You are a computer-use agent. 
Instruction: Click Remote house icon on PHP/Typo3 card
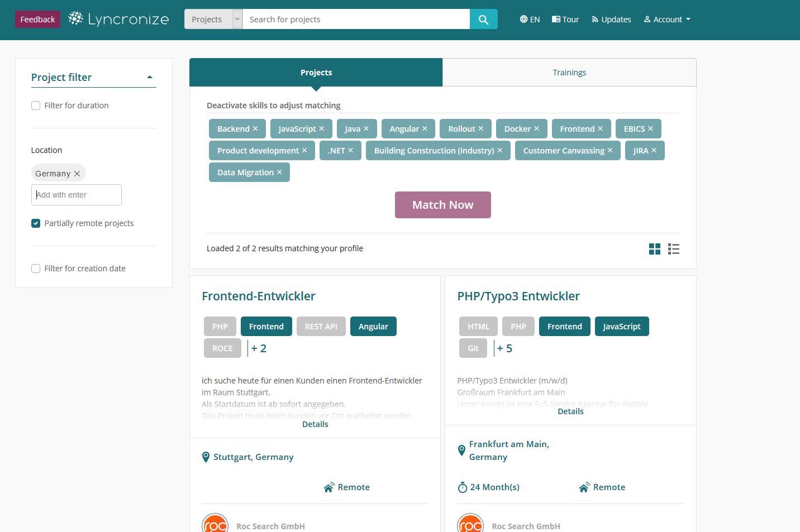[x=584, y=487]
